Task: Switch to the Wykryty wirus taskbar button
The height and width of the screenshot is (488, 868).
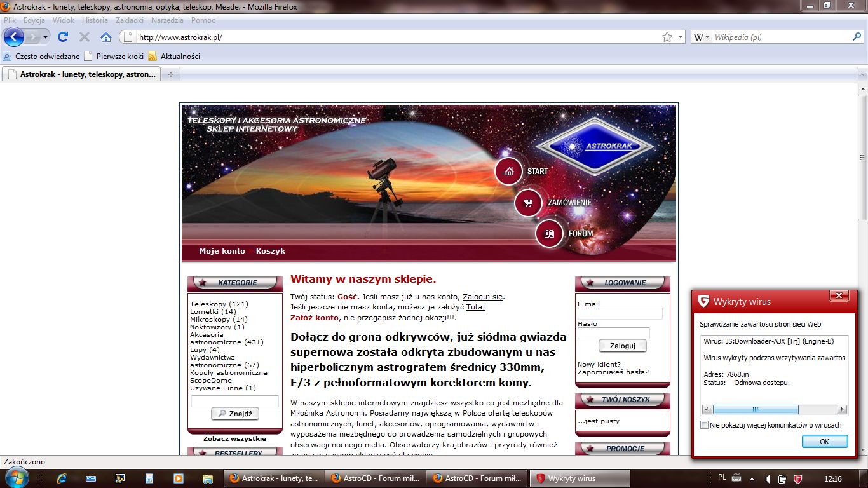Action: pyautogui.click(x=580, y=478)
